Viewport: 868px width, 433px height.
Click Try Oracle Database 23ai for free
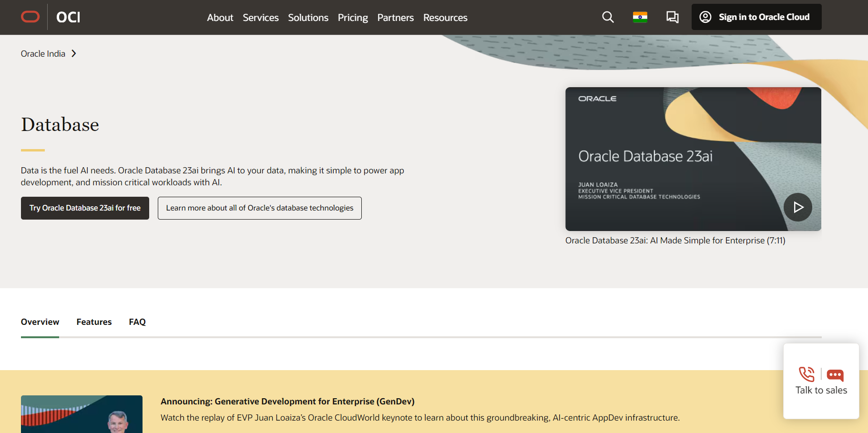[85, 208]
